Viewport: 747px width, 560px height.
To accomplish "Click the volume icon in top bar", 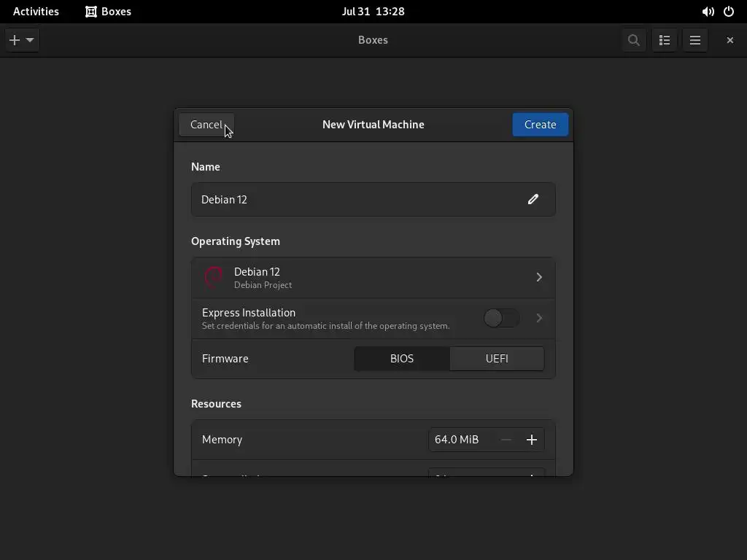I will point(708,12).
